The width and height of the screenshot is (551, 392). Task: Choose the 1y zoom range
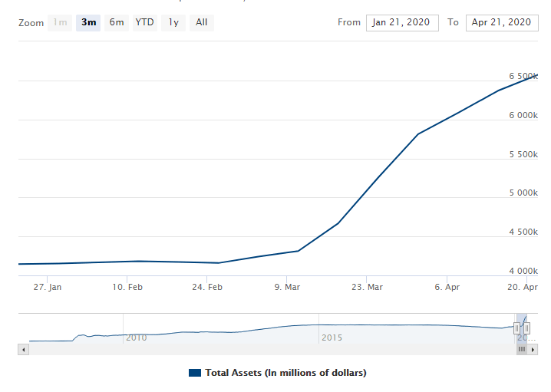[173, 22]
